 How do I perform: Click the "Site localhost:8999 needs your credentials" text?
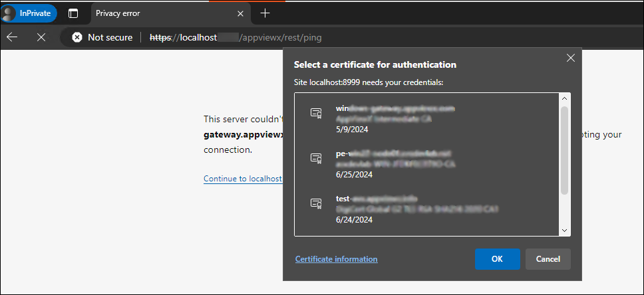coord(369,82)
